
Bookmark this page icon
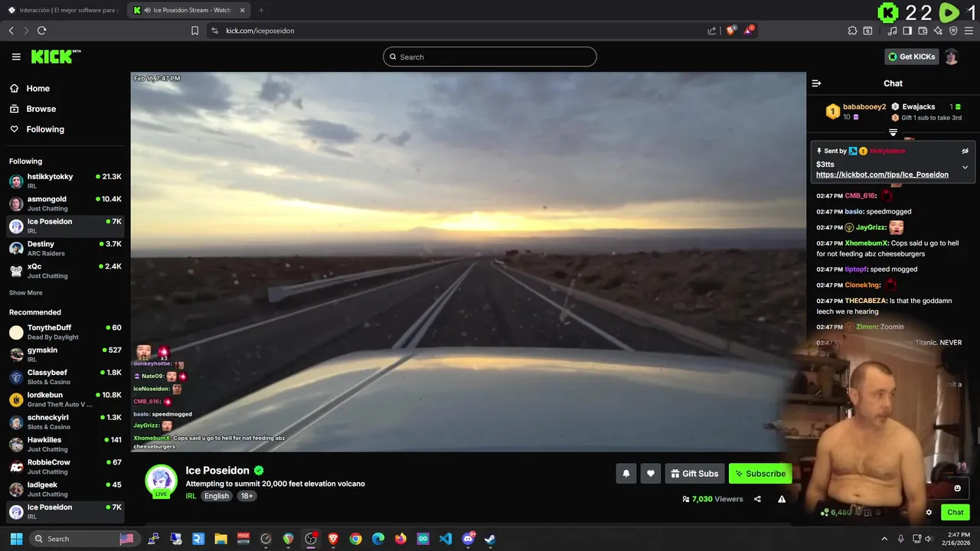point(194,31)
